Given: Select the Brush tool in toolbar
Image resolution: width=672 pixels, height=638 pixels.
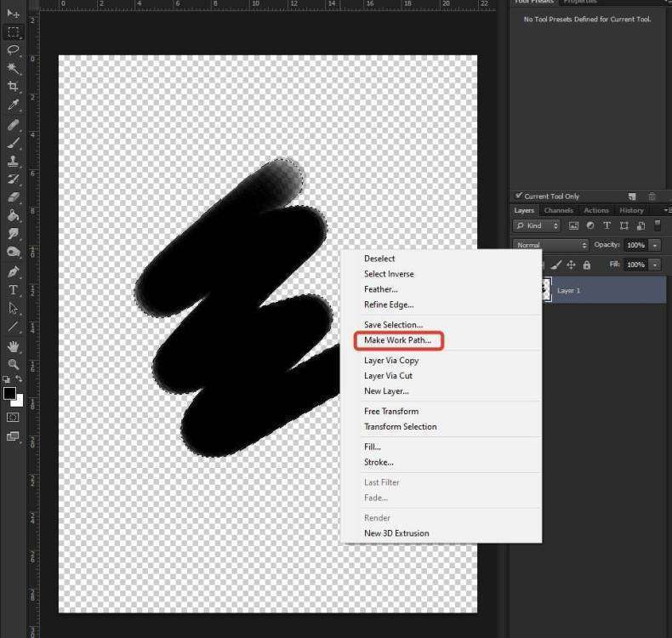Looking at the screenshot, I should coord(13,143).
